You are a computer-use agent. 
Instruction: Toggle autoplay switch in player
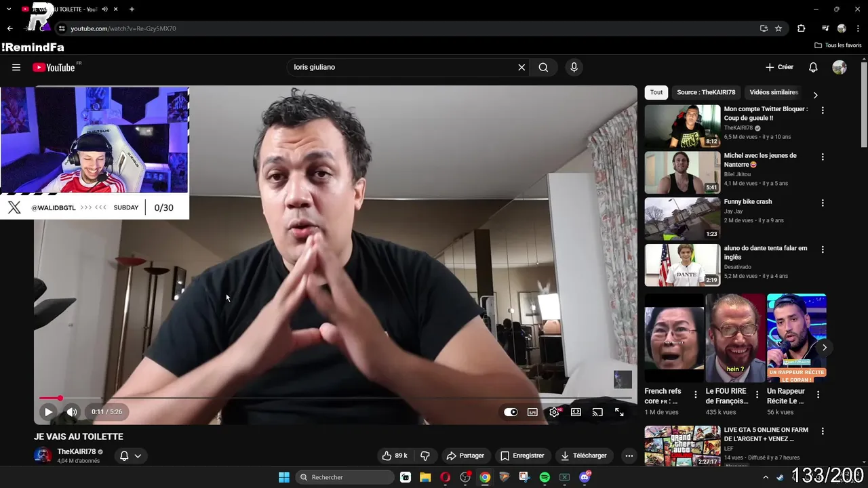tap(511, 412)
